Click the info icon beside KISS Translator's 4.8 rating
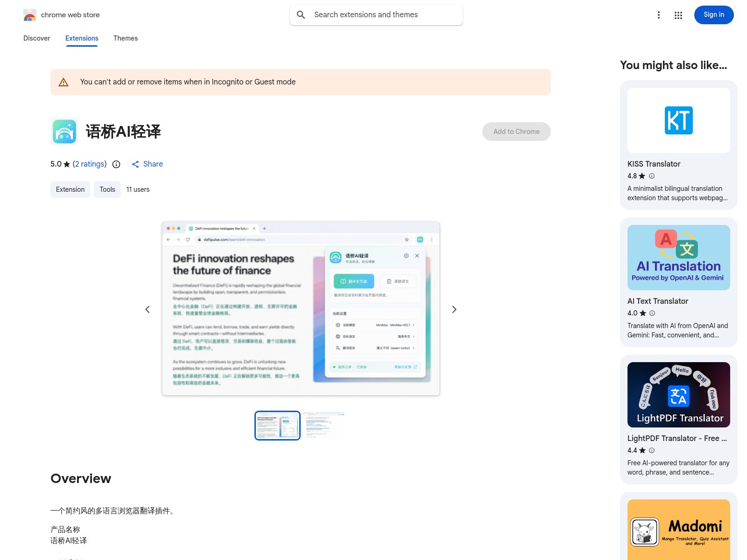The image size is (747, 560). 652,176
